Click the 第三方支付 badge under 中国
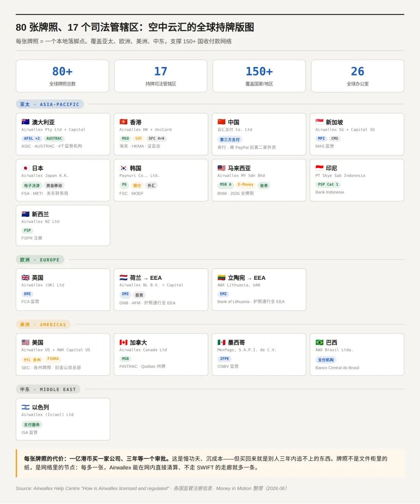This screenshot has width=420, height=504. 230,139
